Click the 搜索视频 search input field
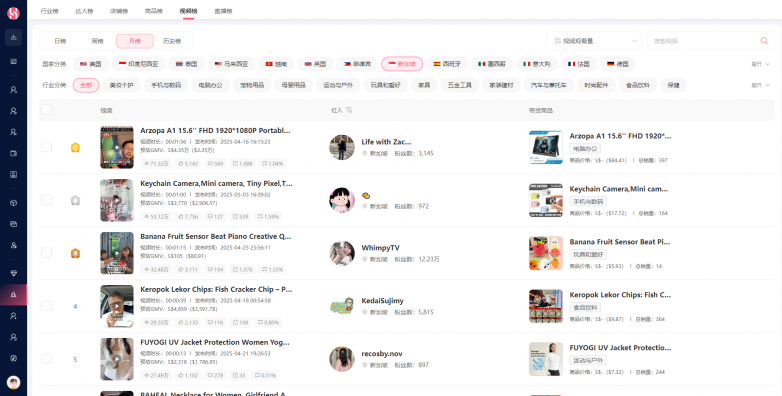Screen dimensions: 782x396 coord(711,41)
